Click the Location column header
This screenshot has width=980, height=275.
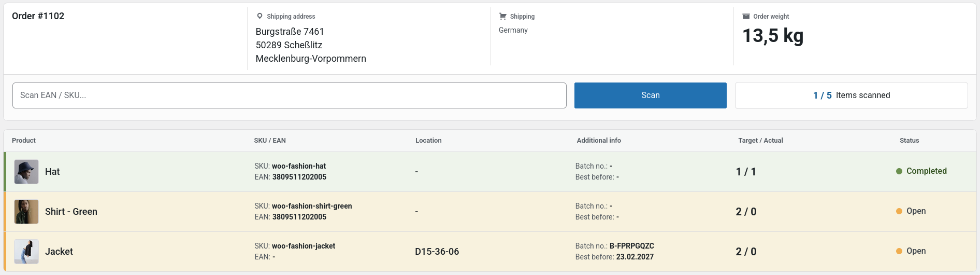[428, 141]
